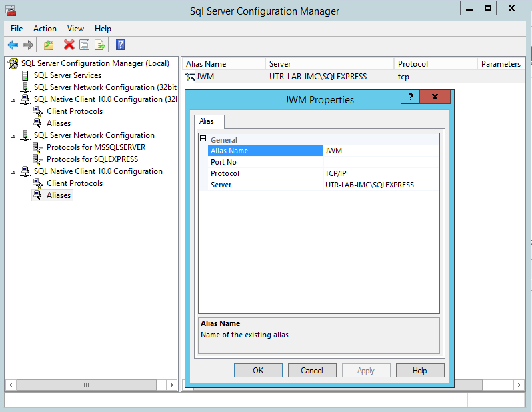Click the Protocols for MSSQLSERVER icon
532x412 pixels.
[x=37, y=147]
